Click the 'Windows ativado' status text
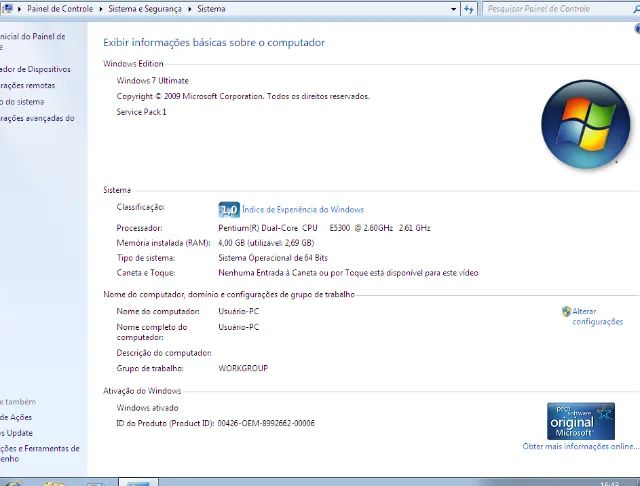640x486 pixels. [x=147, y=408]
